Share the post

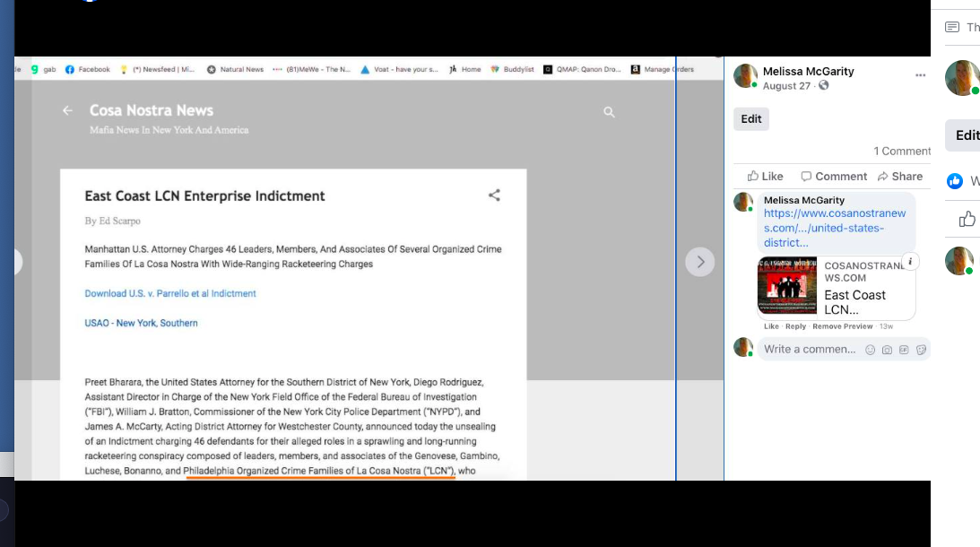tap(900, 177)
